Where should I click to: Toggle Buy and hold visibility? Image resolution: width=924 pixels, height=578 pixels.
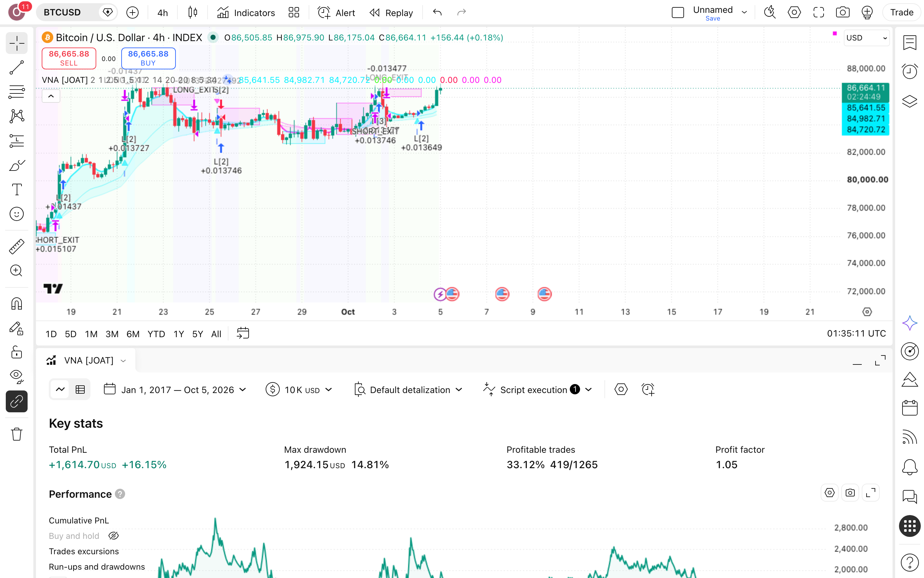113,536
